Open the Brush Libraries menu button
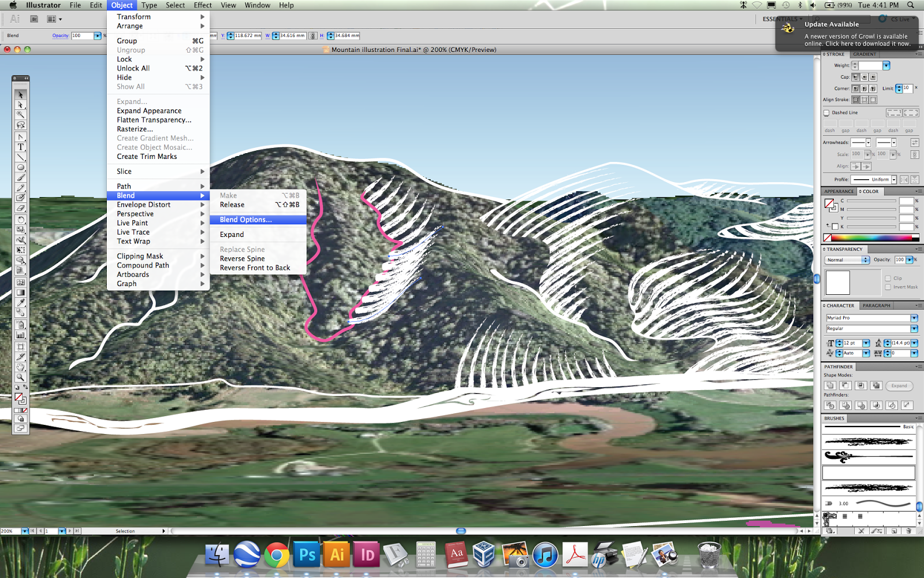The width and height of the screenshot is (924, 578). click(x=830, y=531)
